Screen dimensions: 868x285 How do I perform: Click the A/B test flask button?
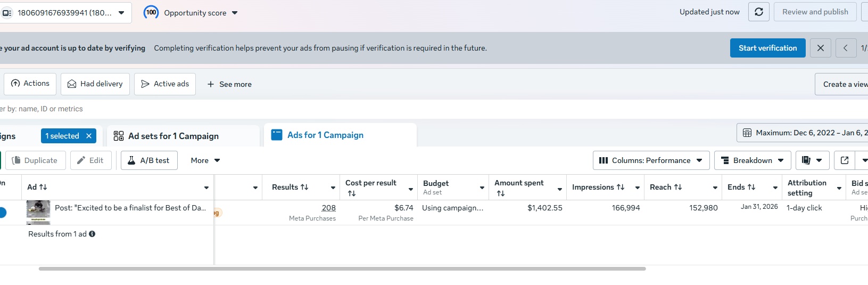click(x=149, y=160)
